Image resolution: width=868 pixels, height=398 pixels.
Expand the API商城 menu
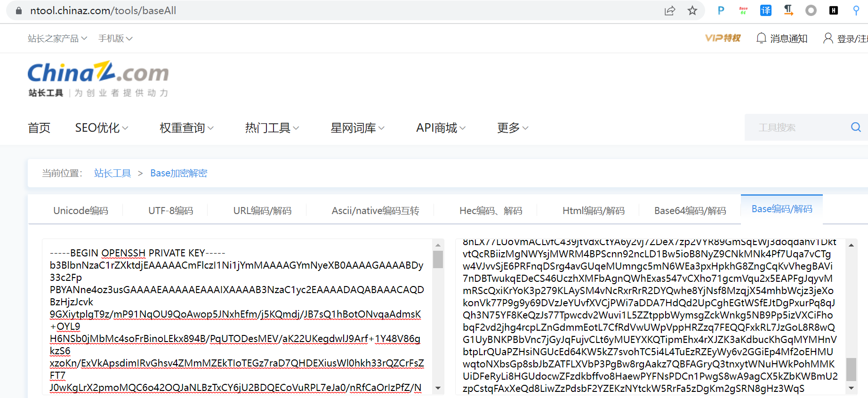[441, 127]
